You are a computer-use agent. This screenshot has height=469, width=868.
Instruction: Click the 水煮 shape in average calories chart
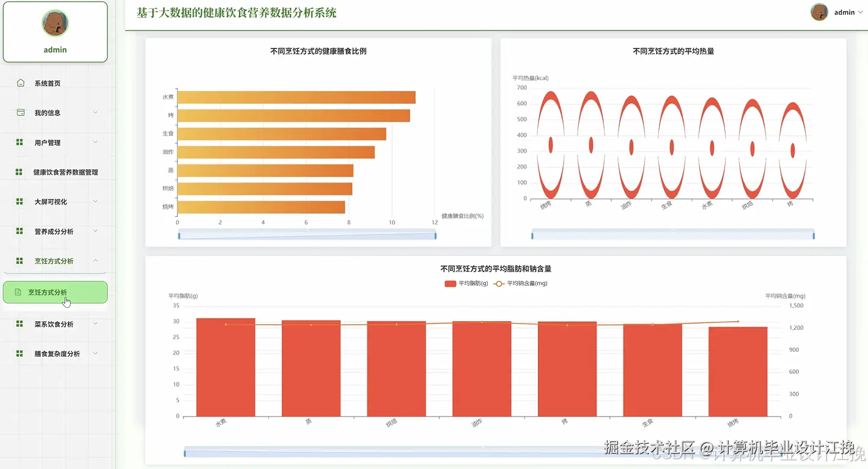click(712, 148)
